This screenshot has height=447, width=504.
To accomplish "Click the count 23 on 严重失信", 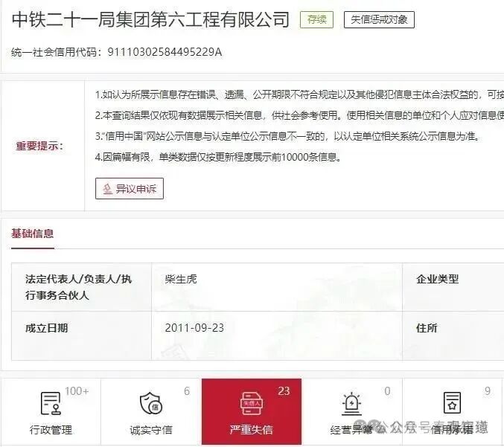I will click(x=284, y=390).
